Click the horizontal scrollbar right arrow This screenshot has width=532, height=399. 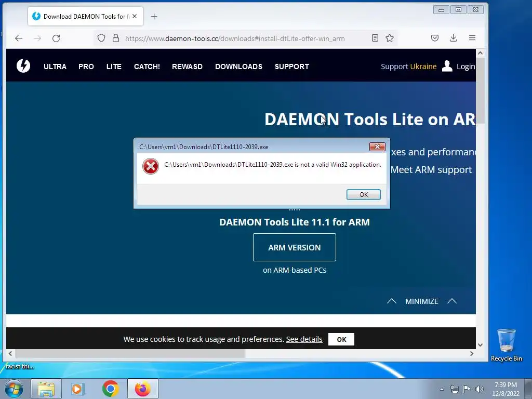click(x=472, y=353)
